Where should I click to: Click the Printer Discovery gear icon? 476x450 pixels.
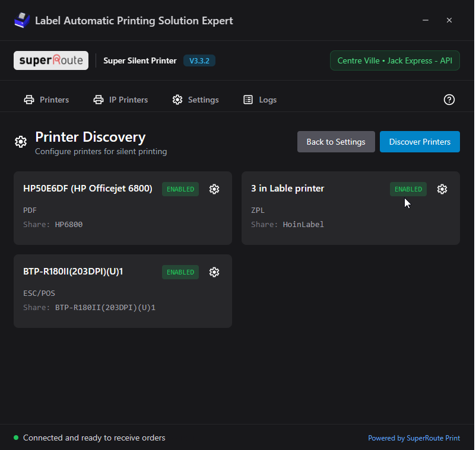pyautogui.click(x=21, y=142)
